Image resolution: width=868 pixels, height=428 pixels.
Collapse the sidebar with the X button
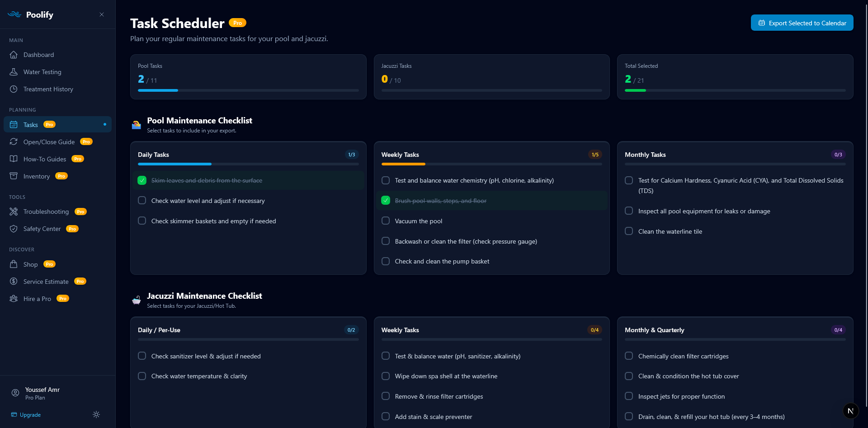(102, 14)
